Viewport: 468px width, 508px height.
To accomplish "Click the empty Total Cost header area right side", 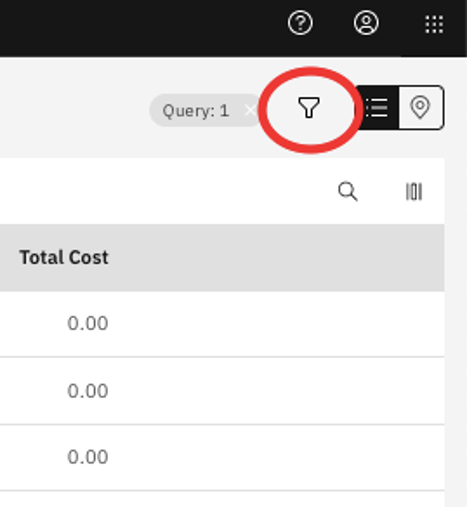I will coord(277,257).
